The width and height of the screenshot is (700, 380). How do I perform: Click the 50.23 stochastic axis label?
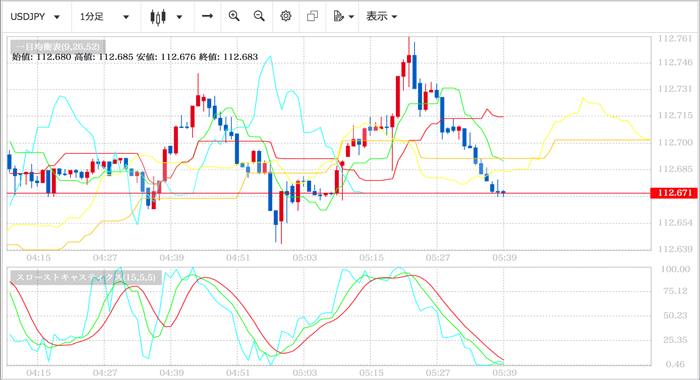point(675,315)
